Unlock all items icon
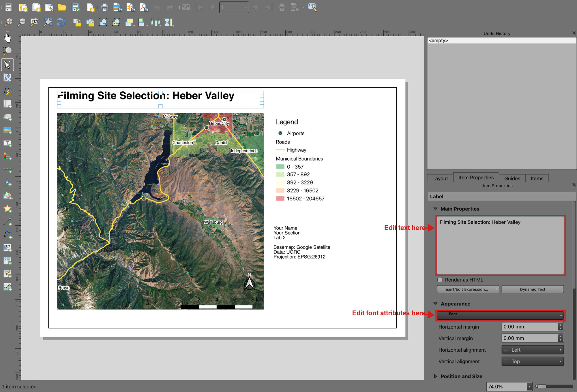This screenshot has height=392, width=577. click(x=90, y=22)
